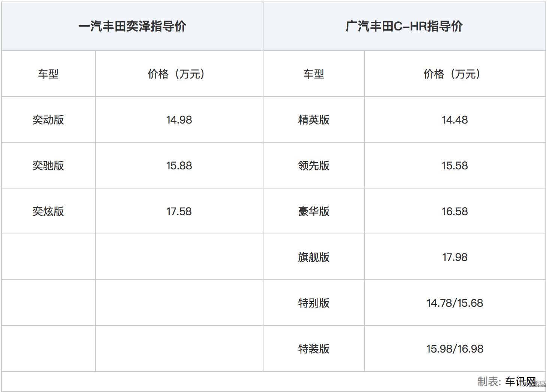Click the 14.98 price cell
This screenshot has height=392, width=548.
tap(179, 120)
